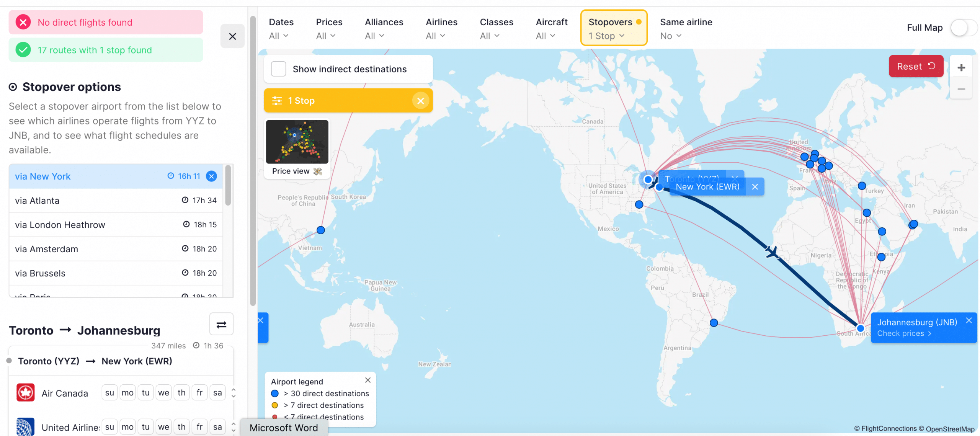Dismiss the yellow 1 Stop filter chip
Screen dimensions: 980x436
(x=420, y=101)
